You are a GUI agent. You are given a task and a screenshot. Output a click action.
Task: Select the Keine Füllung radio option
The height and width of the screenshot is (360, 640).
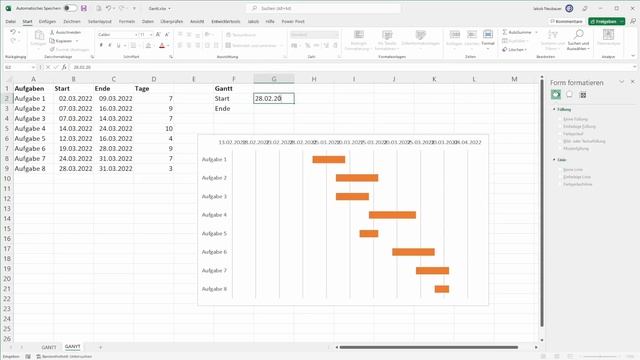click(x=560, y=119)
